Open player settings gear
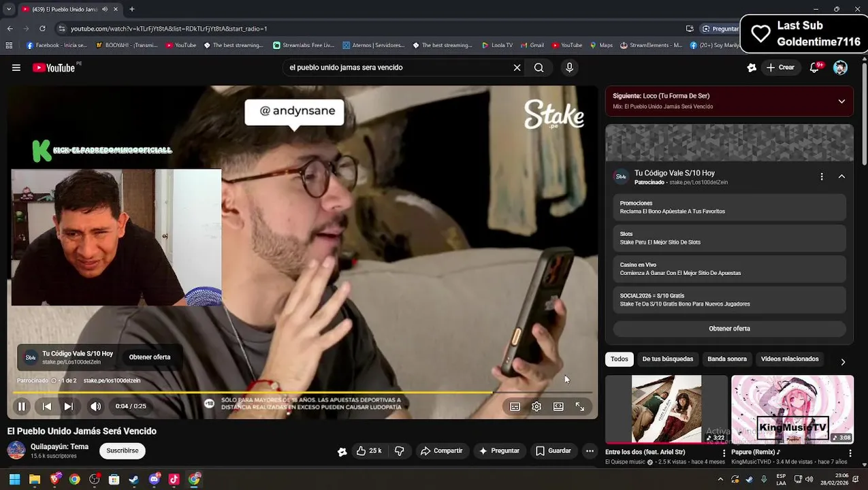 coord(536,406)
